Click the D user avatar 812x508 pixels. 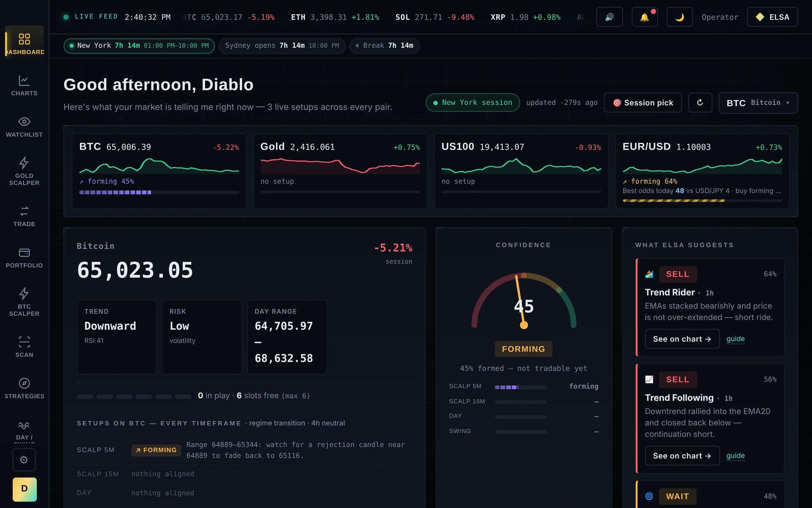(x=24, y=489)
